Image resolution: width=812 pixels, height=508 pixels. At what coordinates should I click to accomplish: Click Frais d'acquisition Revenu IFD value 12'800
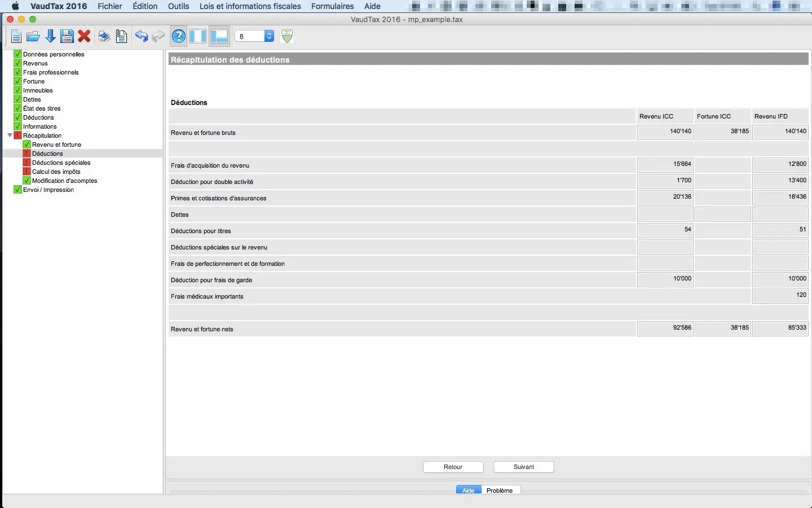pos(780,165)
